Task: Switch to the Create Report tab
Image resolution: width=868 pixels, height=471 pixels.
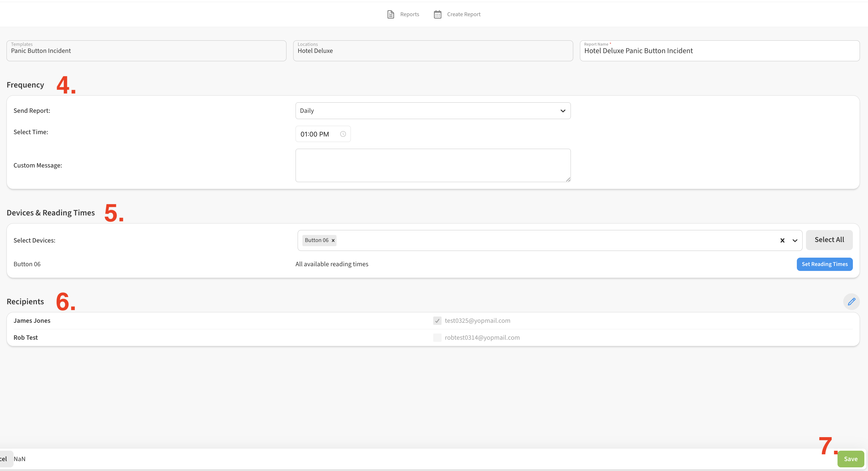Action: [x=463, y=14]
